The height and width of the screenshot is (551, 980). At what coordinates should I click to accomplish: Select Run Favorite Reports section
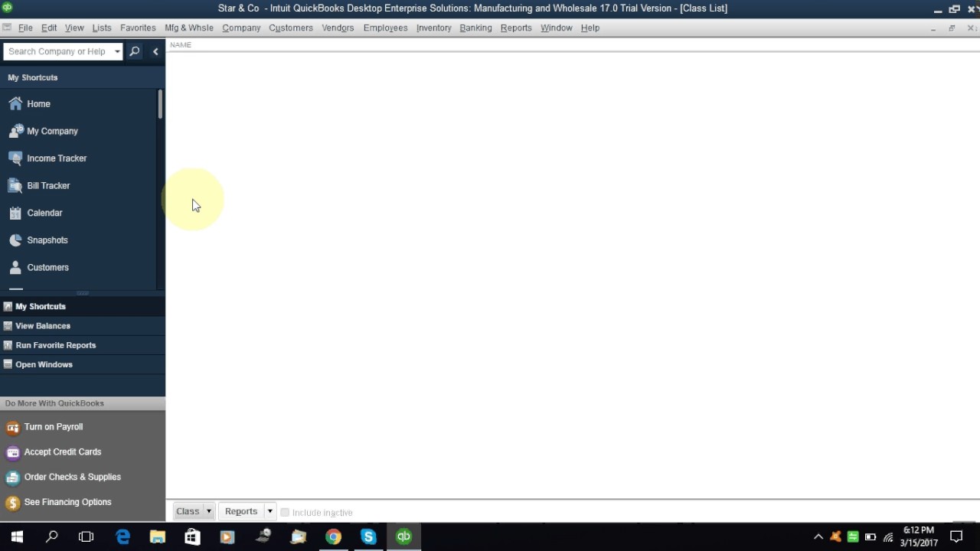pos(83,345)
